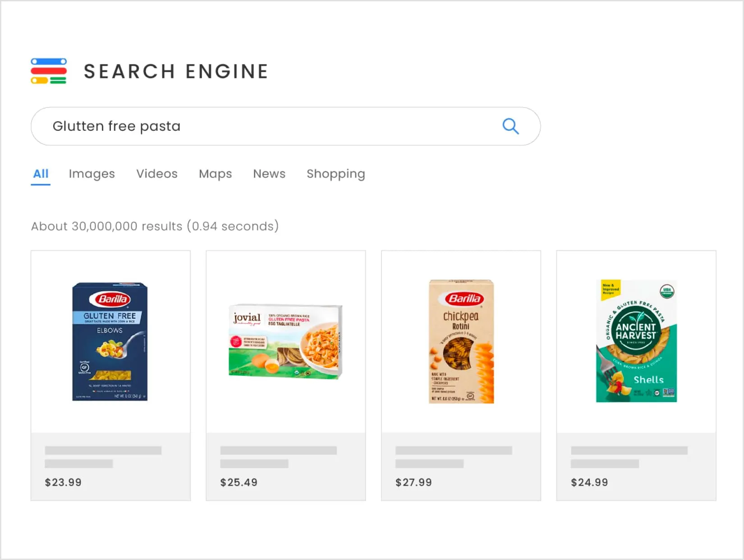Click the Search Engine logo icon
The image size is (744, 560).
48,70
